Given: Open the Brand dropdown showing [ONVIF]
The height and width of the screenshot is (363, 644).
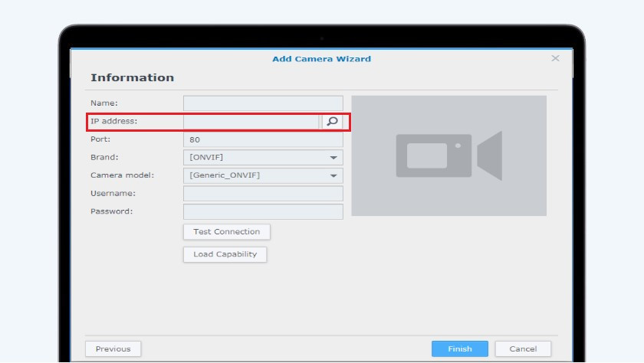Looking at the screenshot, I should 263,158.
